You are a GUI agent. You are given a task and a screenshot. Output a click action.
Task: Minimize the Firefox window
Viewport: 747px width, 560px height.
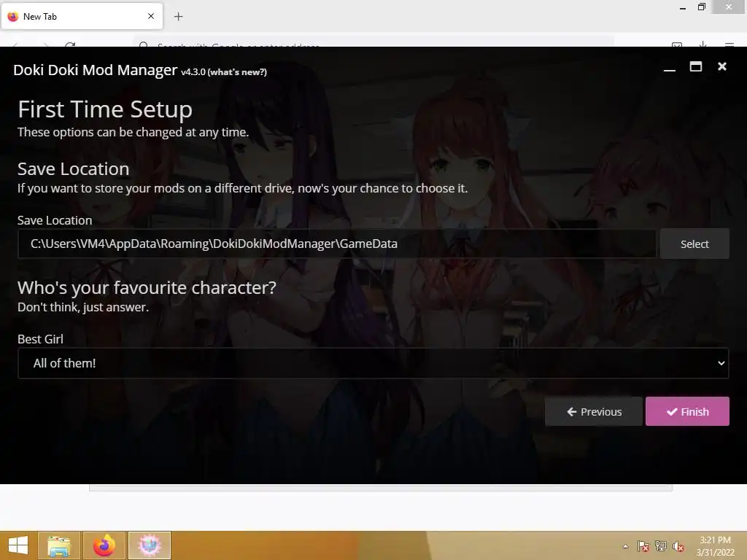(x=683, y=7)
